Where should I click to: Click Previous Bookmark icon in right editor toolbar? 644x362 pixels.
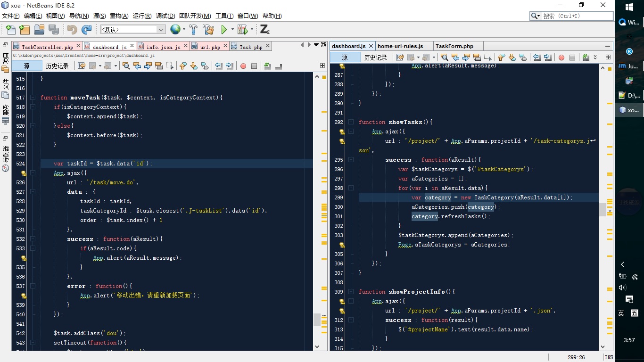pyautogui.click(x=501, y=58)
